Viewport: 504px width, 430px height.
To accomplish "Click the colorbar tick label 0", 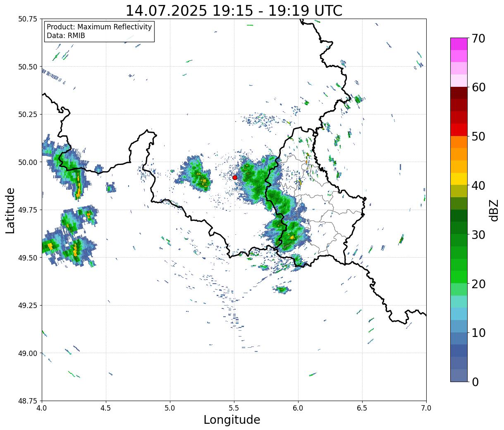I will coord(475,382).
